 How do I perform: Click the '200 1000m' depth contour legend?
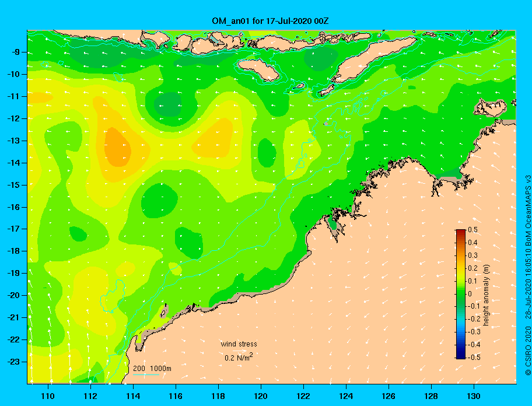(152, 369)
